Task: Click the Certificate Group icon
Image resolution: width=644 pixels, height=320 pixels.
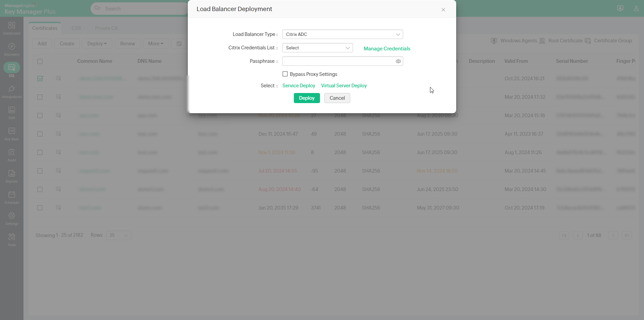Action: pos(588,41)
